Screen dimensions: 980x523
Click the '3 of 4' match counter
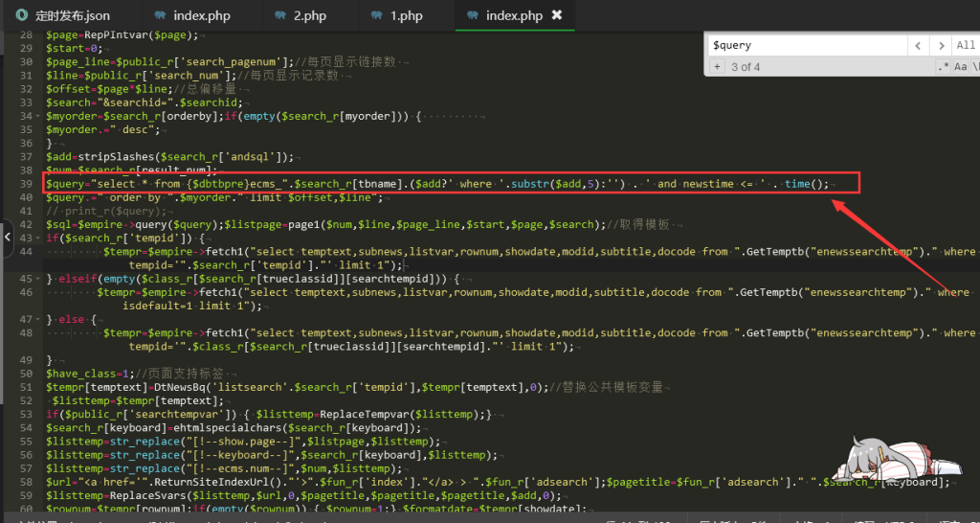click(x=746, y=66)
